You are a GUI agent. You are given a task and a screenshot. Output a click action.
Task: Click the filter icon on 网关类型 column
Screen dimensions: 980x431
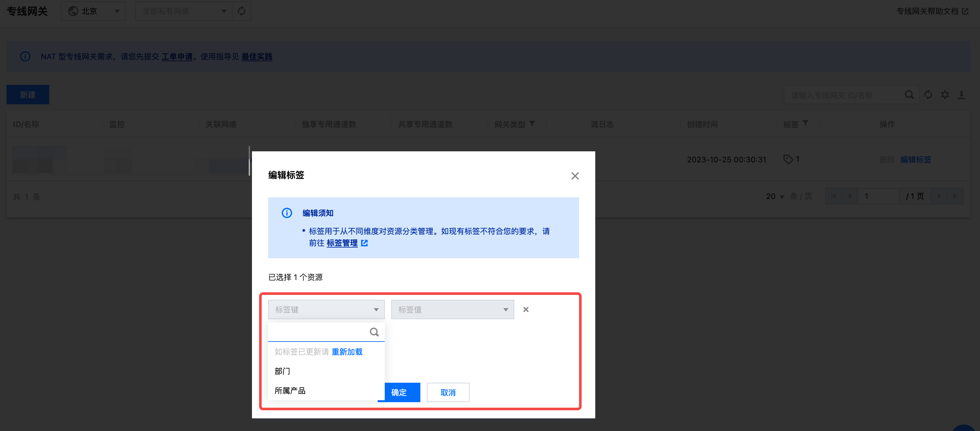(532, 124)
